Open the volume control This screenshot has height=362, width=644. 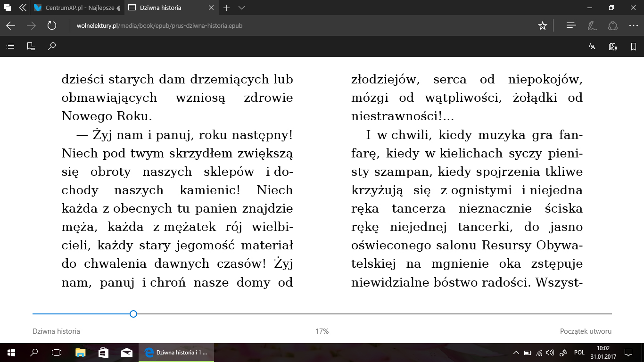coord(550,352)
